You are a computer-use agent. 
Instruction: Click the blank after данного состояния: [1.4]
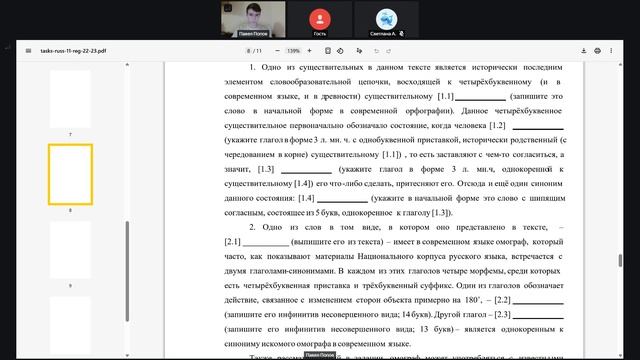[x=342, y=200]
